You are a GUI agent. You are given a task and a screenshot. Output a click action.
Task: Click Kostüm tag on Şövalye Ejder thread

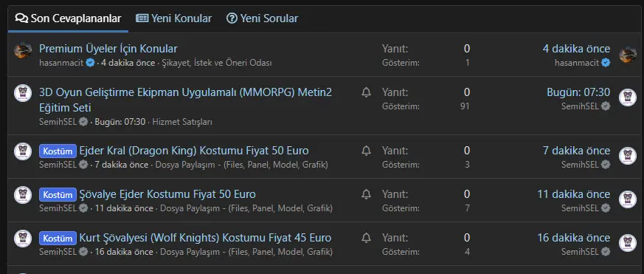(58, 194)
